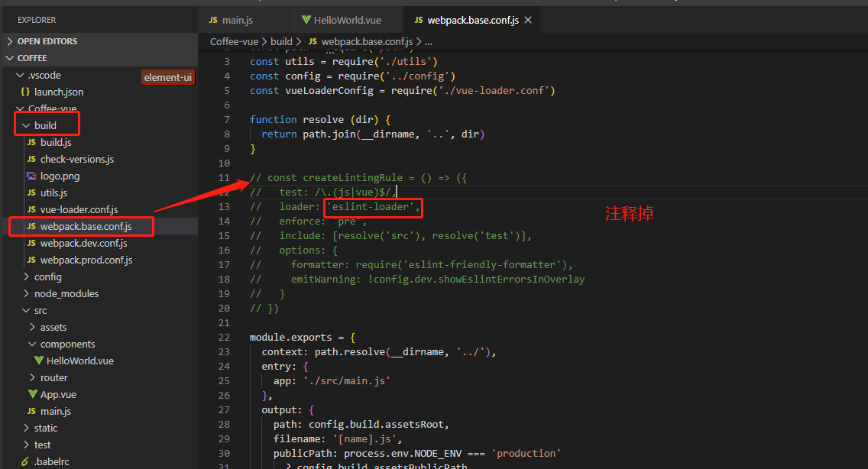The height and width of the screenshot is (469, 868).
Task: Open webpack.base.conf.js in the explorer
Action: 86,226
